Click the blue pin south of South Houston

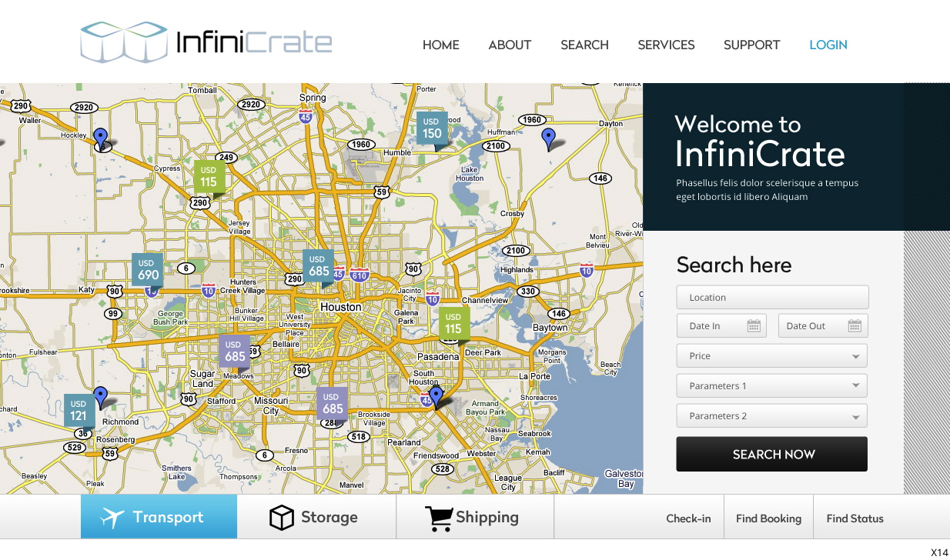[x=436, y=398]
